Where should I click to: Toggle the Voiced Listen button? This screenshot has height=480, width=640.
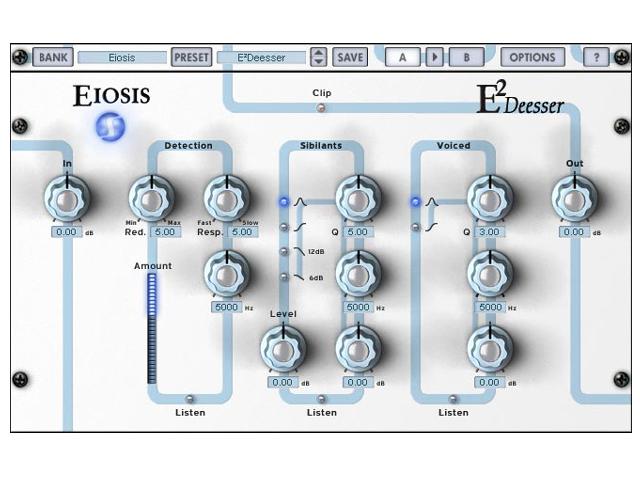[x=453, y=399]
